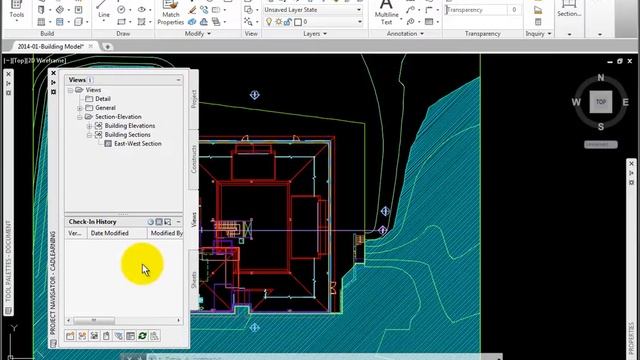Collapse the Building Sections node
This screenshot has height=360, width=640.
click(89, 135)
